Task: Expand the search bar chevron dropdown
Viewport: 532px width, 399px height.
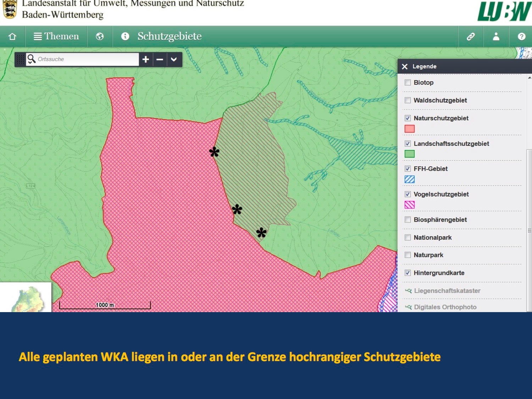Action: pos(174,60)
